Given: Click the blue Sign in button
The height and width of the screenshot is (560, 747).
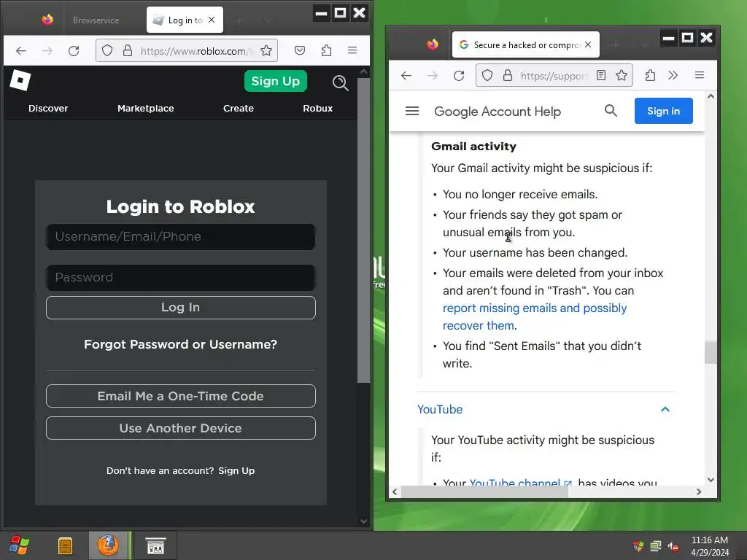Looking at the screenshot, I should pyautogui.click(x=664, y=111).
